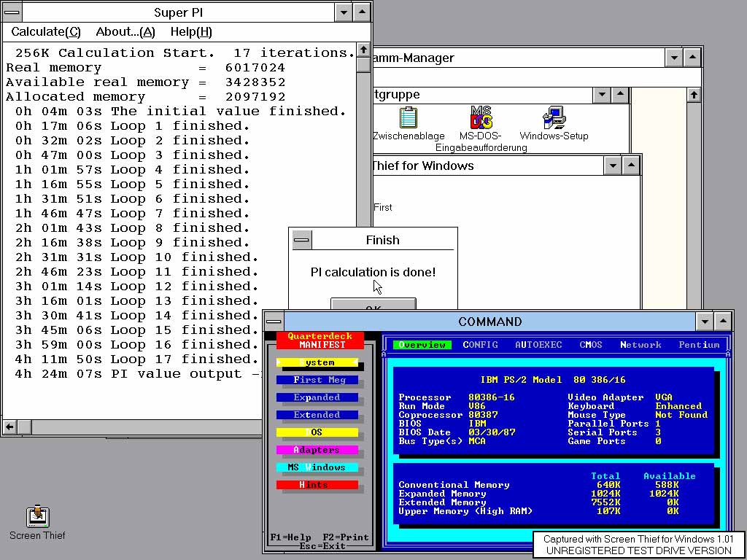
Task: Open the Calculate menu in Super PI
Action: (46, 32)
